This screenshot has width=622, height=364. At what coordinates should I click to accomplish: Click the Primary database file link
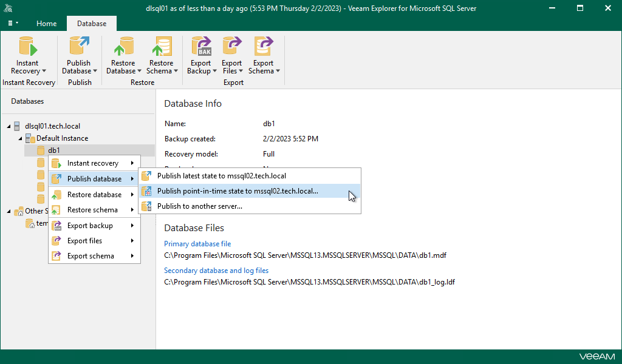click(x=197, y=244)
